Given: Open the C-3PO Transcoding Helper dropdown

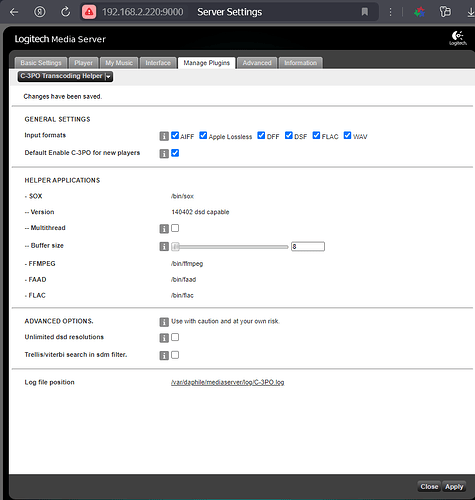Looking at the screenshot, I should click(65, 76).
